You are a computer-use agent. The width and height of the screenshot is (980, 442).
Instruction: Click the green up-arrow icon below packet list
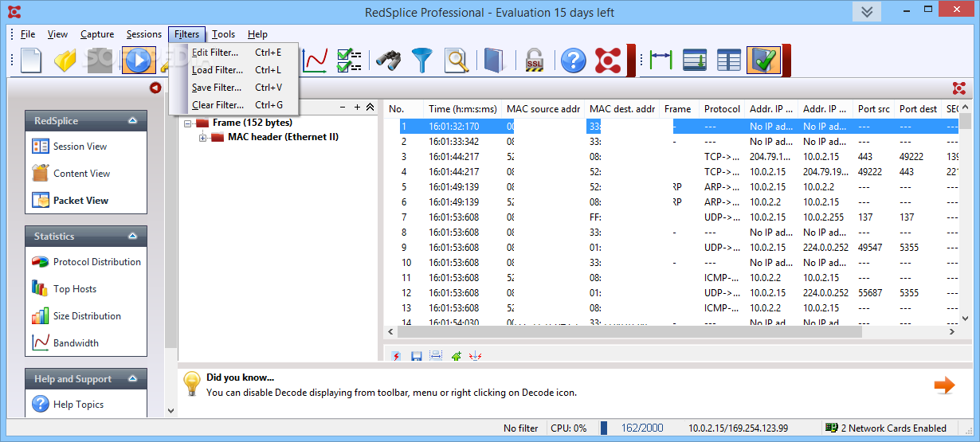coord(457,356)
